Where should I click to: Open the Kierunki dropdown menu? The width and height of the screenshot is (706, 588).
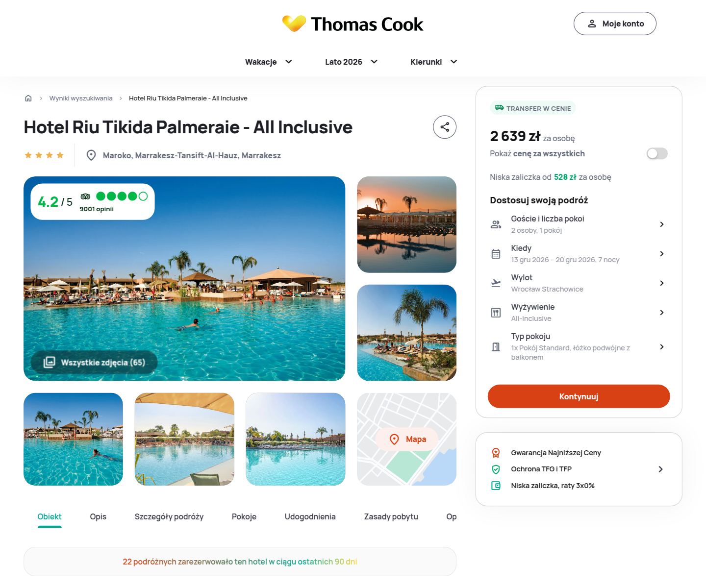tap(434, 62)
